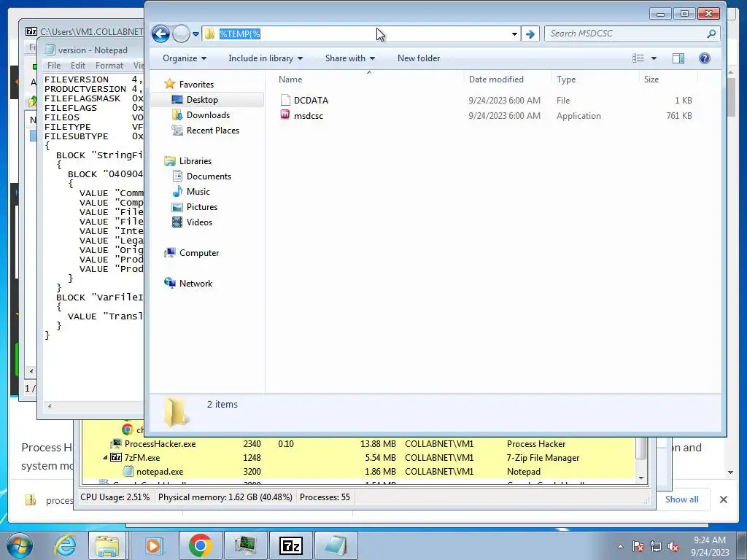Open Music library
This screenshot has height=560, width=747.
[x=198, y=192]
